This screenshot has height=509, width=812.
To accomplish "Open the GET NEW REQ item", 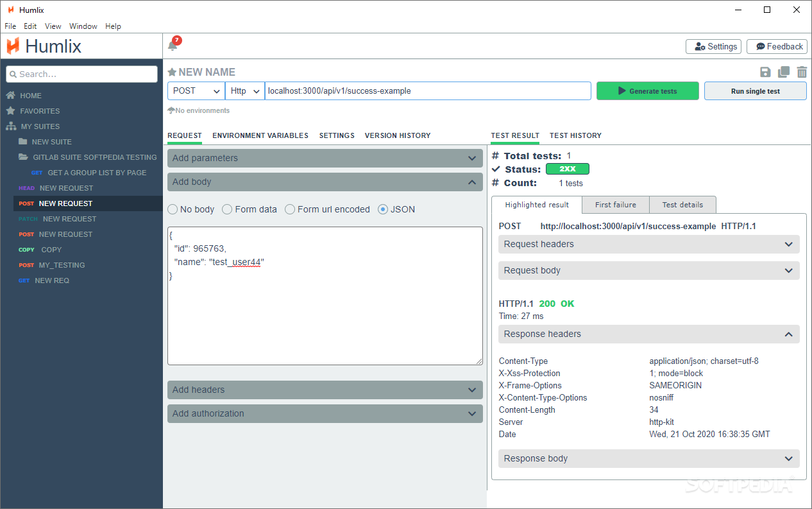I will (x=44, y=280).
